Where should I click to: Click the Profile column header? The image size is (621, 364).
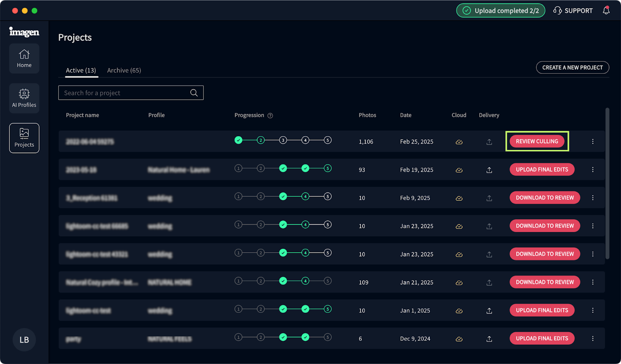[x=156, y=115]
